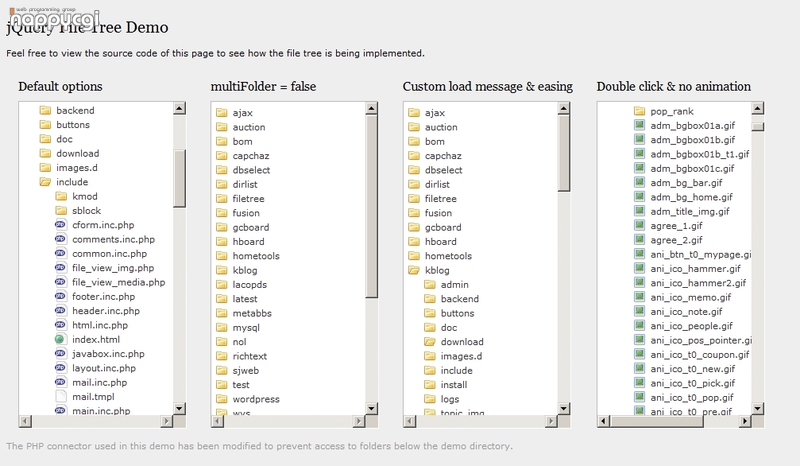Click the vertical scrollbar thumb in multiFolder panel
The image size is (800, 466).
(371, 206)
